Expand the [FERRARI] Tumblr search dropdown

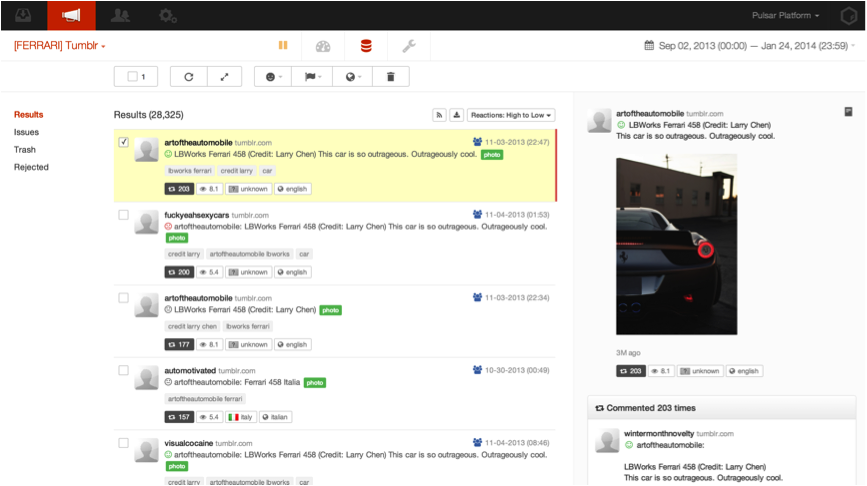tap(60, 46)
